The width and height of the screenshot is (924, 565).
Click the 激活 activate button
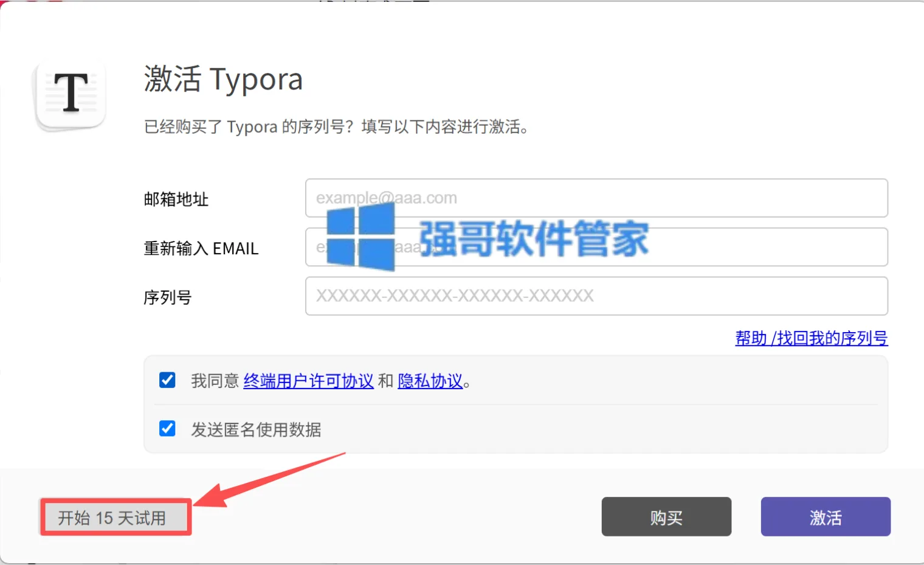point(826,517)
